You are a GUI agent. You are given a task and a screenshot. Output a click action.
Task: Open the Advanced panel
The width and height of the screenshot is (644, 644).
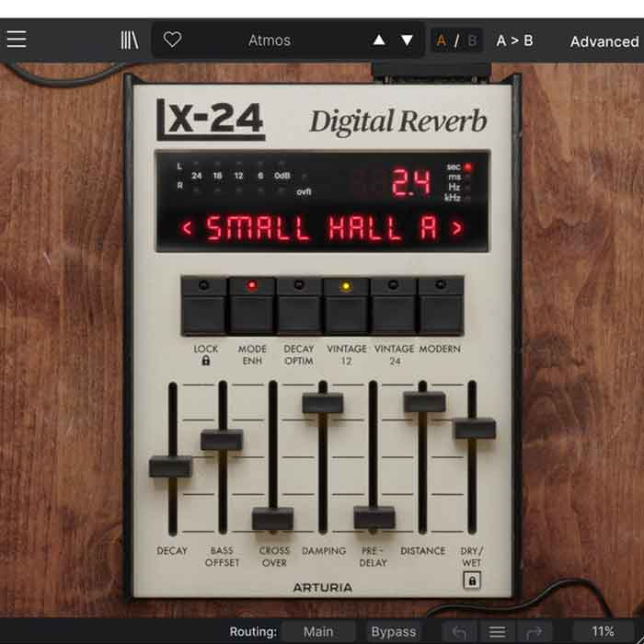coord(604,41)
